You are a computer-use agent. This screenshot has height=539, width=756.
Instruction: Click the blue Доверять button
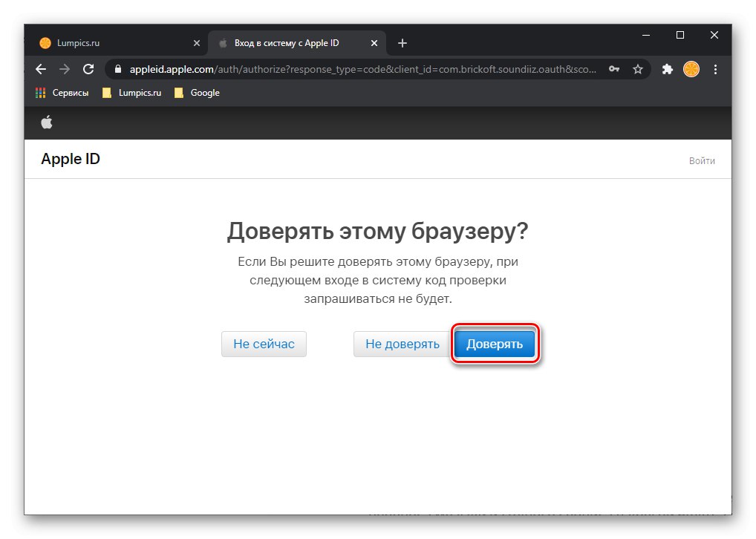tap(495, 344)
